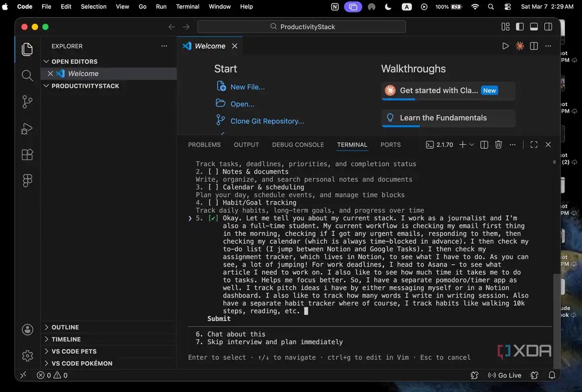The image size is (582, 392).
Task: Click Go Live in status bar
Action: pos(504,375)
